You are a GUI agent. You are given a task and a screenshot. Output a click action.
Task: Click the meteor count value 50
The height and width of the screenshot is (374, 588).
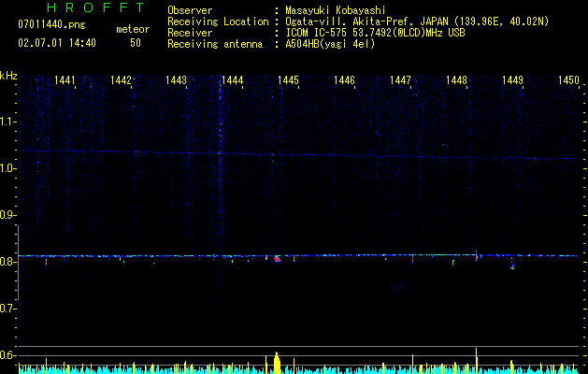(136, 43)
